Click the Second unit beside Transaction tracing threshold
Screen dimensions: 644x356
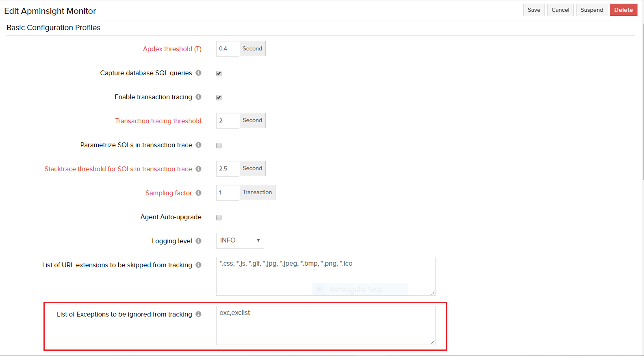pyautogui.click(x=252, y=120)
